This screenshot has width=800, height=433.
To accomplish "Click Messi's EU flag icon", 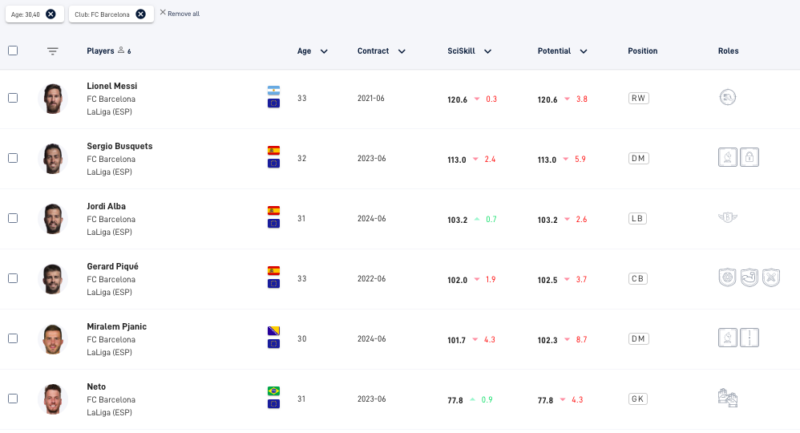I will (x=273, y=104).
